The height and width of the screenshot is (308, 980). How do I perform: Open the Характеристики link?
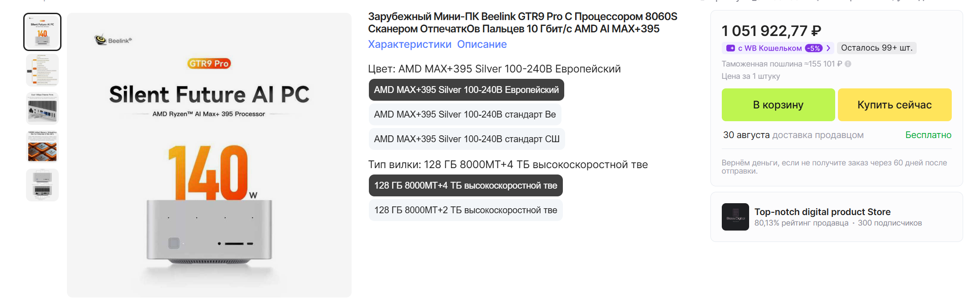(x=409, y=44)
